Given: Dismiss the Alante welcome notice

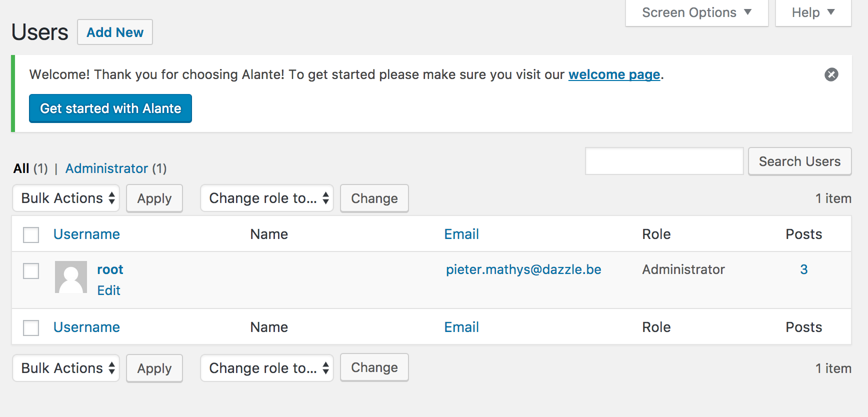Looking at the screenshot, I should pos(831,74).
